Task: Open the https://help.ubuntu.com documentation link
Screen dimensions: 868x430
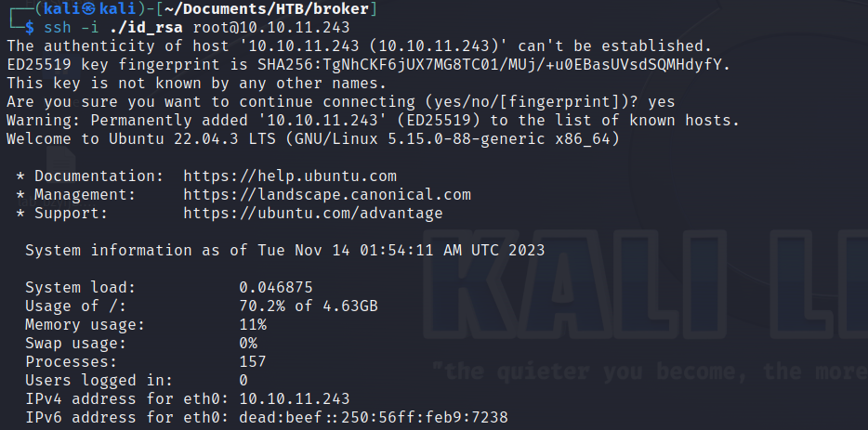Action: [x=290, y=176]
